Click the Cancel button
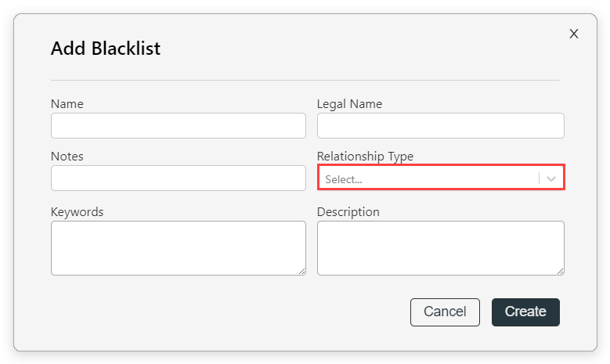This screenshot has height=364, width=610. [445, 312]
